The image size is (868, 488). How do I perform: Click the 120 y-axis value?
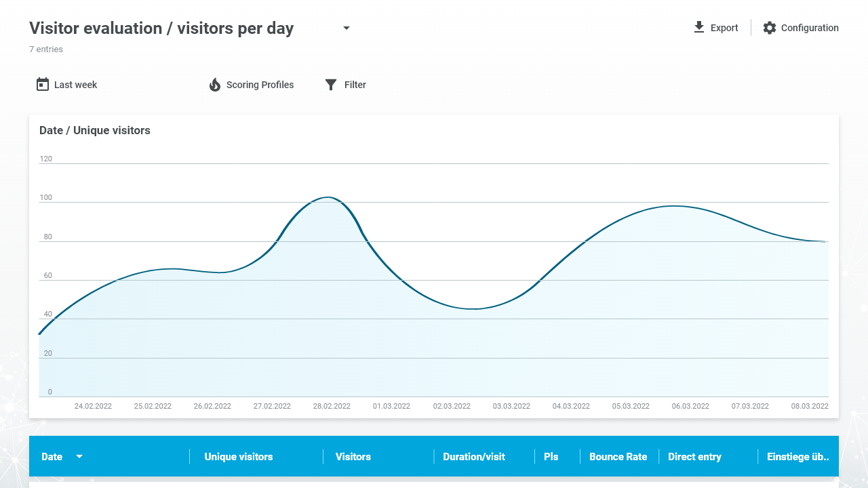tap(45, 159)
